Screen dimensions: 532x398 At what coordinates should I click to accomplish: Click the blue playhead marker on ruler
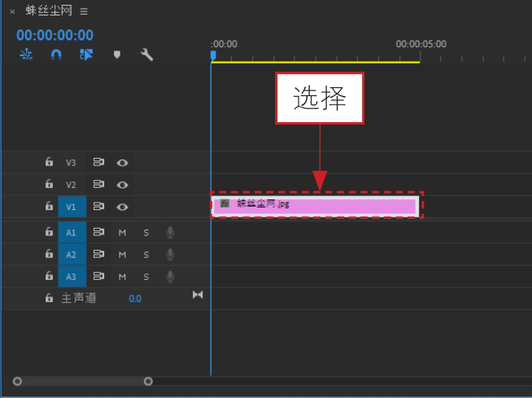click(x=213, y=55)
